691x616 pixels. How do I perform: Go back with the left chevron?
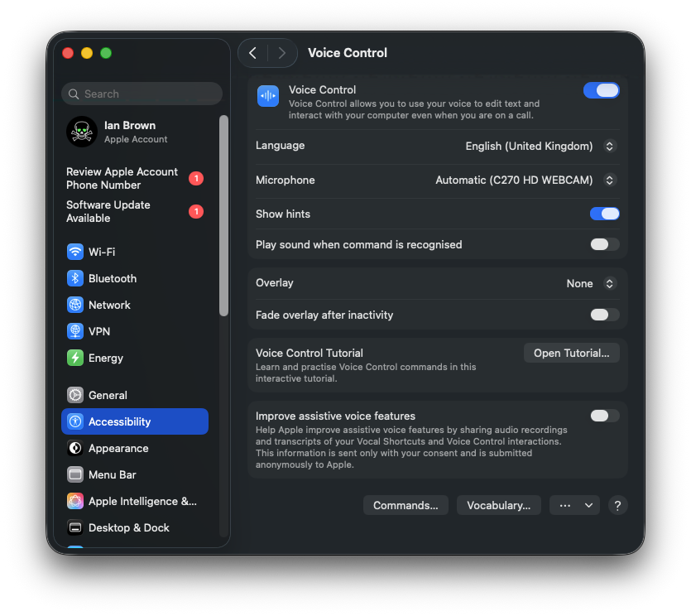(252, 53)
